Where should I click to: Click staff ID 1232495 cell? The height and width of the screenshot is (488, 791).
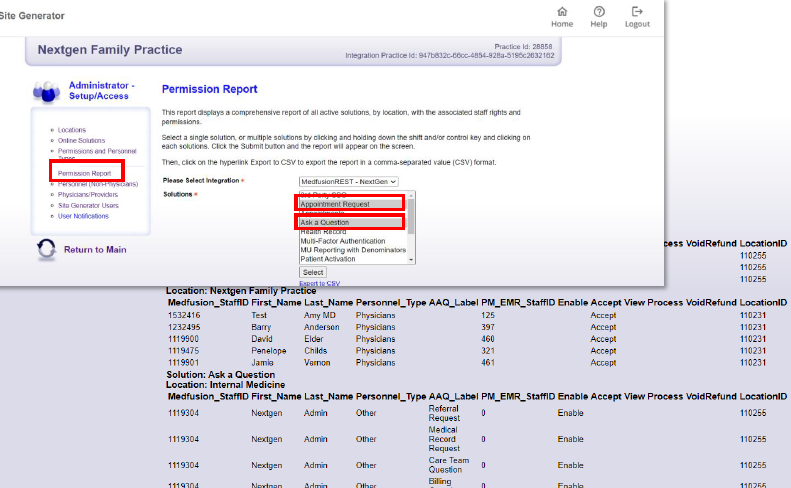click(x=183, y=328)
